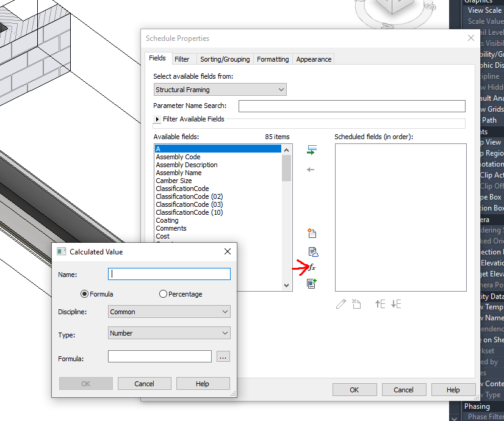Open the fx Calculated Value tool
504x421 pixels.
[312, 267]
